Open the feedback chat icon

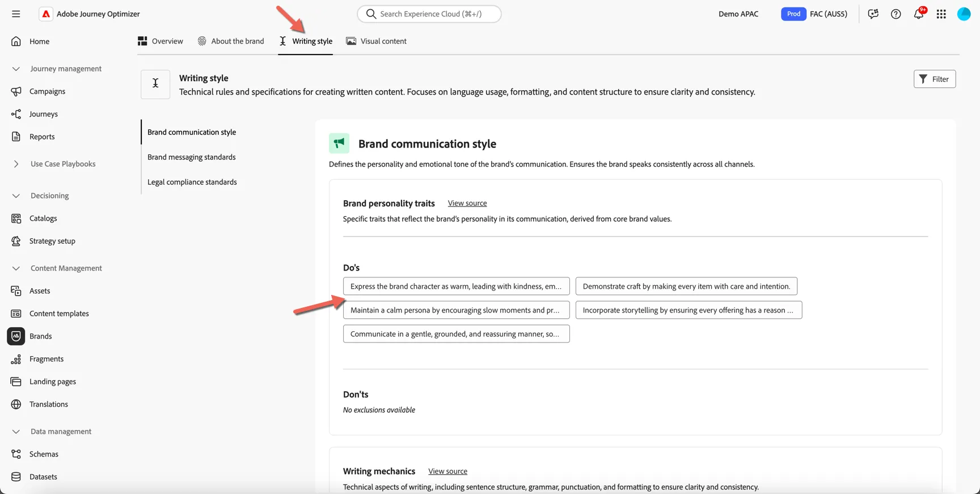click(873, 14)
